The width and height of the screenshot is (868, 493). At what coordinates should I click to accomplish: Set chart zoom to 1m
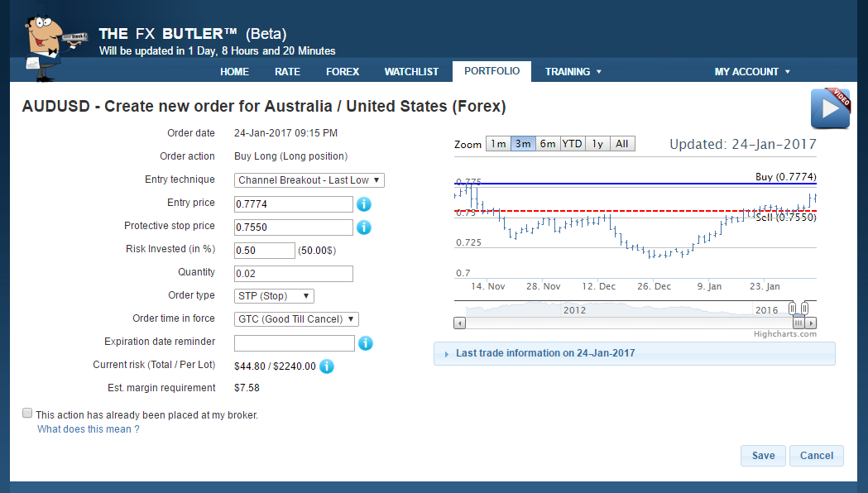[498, 144]
